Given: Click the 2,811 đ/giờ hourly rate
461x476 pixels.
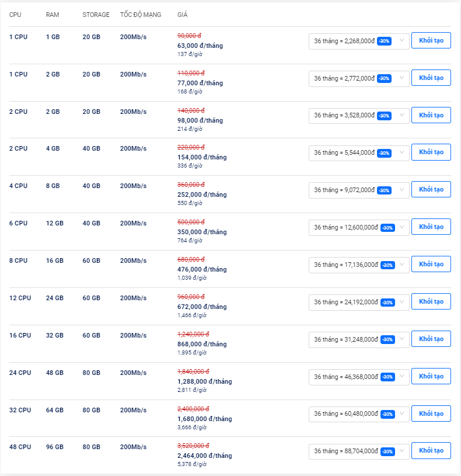Looking at the screenshot, I should click(192, 390).
